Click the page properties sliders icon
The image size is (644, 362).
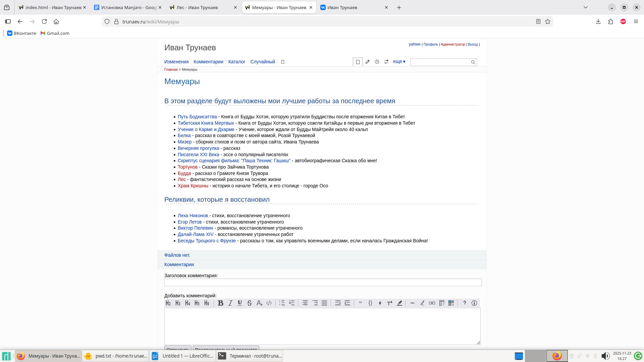pyautogui.click(x=386, y=62)
